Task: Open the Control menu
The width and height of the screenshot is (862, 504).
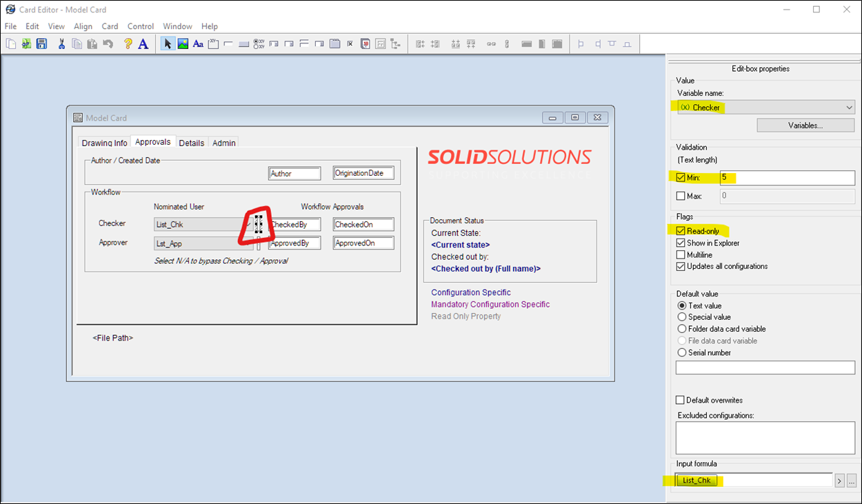Action: point(141,26)
